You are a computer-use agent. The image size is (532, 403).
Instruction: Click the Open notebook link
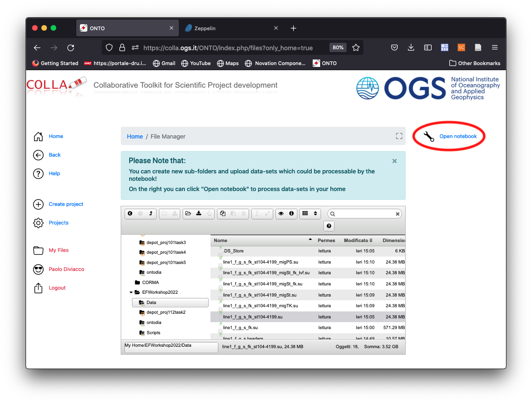(458, 137)
